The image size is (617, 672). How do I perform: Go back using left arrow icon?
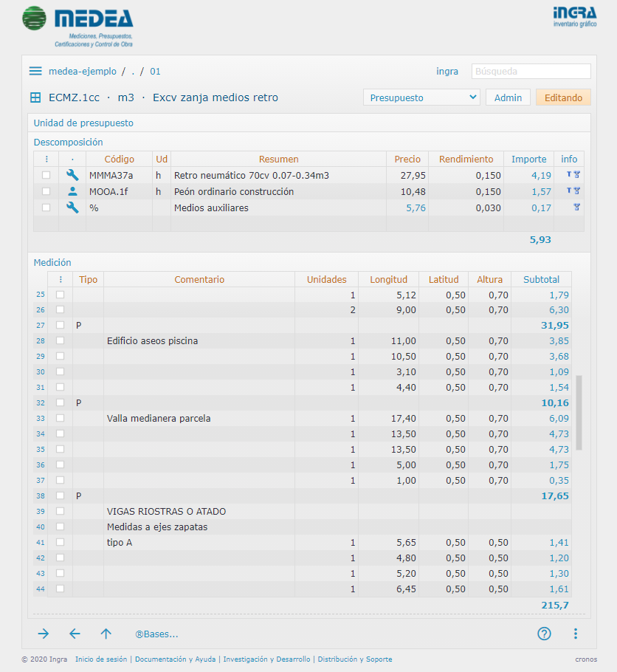click(75, 634)
